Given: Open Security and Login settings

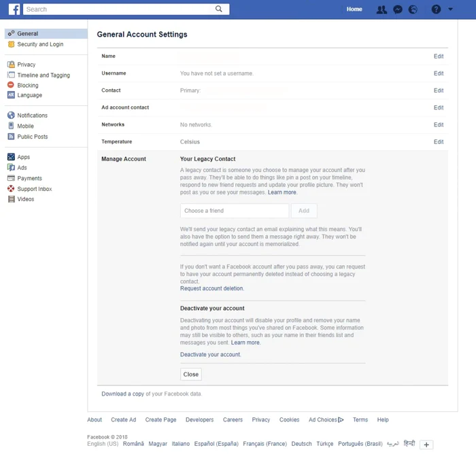Looking at the screenshot, I should (x=40, y=44).
